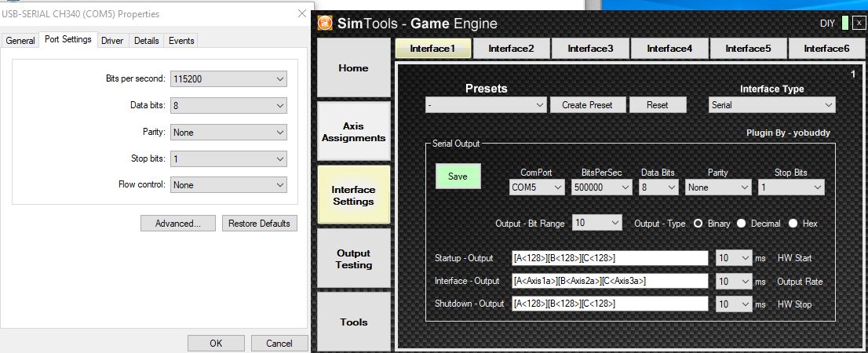Switch to the Events tab
The width and height of the screenshot is (868, 353).
(181, 41)
